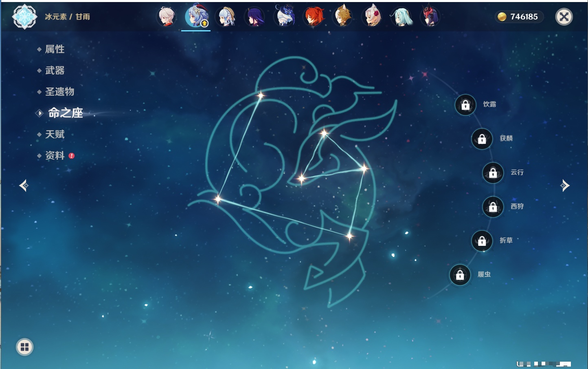This screenshot has height=369, width=588.
Task: Click the lowest star of the constellation
Action: 349,236
